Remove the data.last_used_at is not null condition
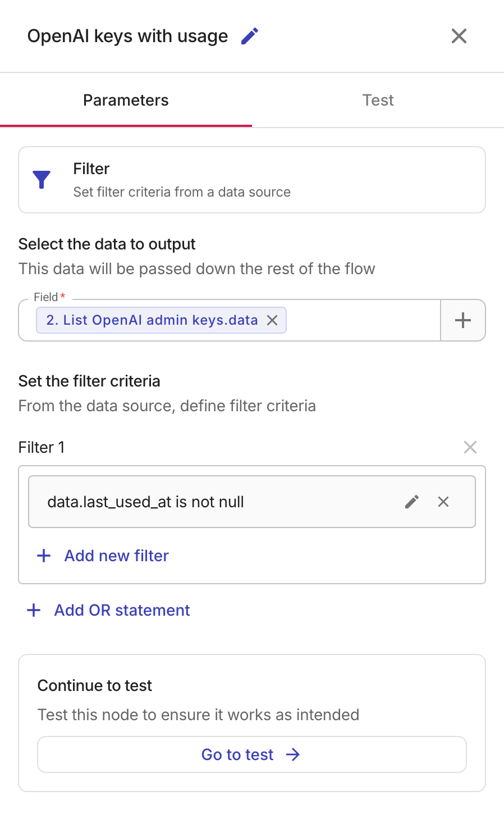Viewport: 504px width, 814px height. 443,502
